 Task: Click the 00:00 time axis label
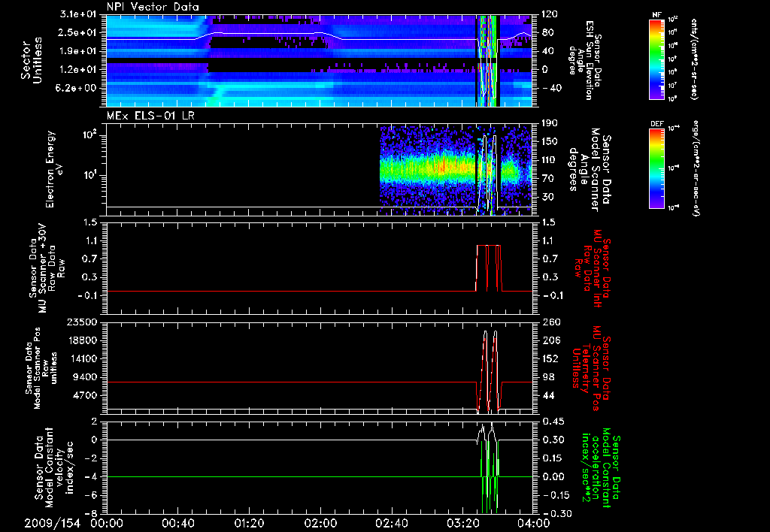[107, 523]
